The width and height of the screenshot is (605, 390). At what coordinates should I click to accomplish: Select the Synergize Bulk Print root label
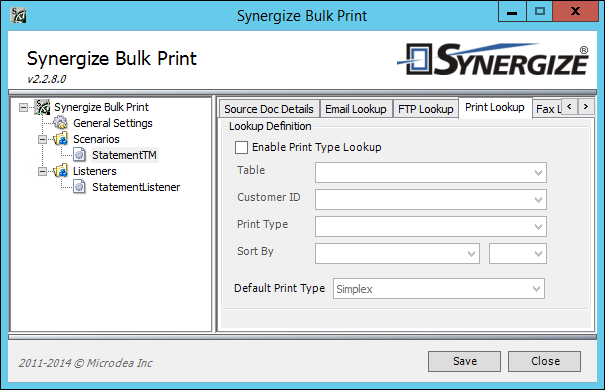pos(101,107)
